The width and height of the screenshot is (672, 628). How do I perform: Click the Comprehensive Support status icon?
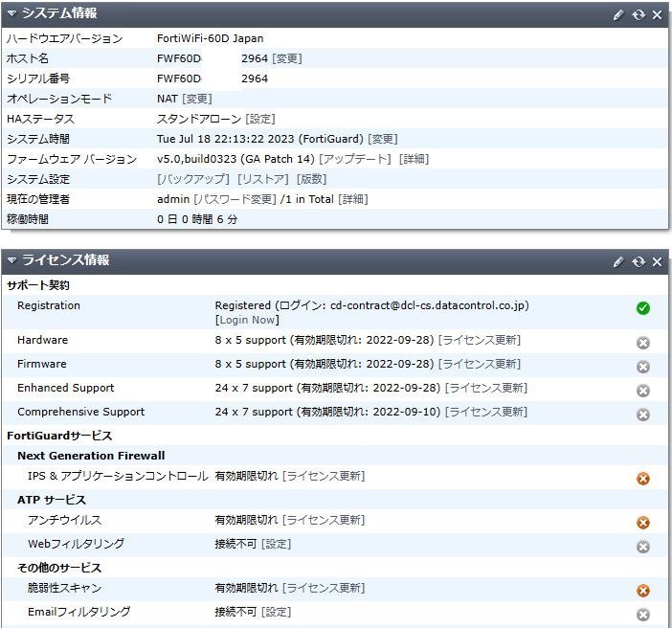coord(643,415)
